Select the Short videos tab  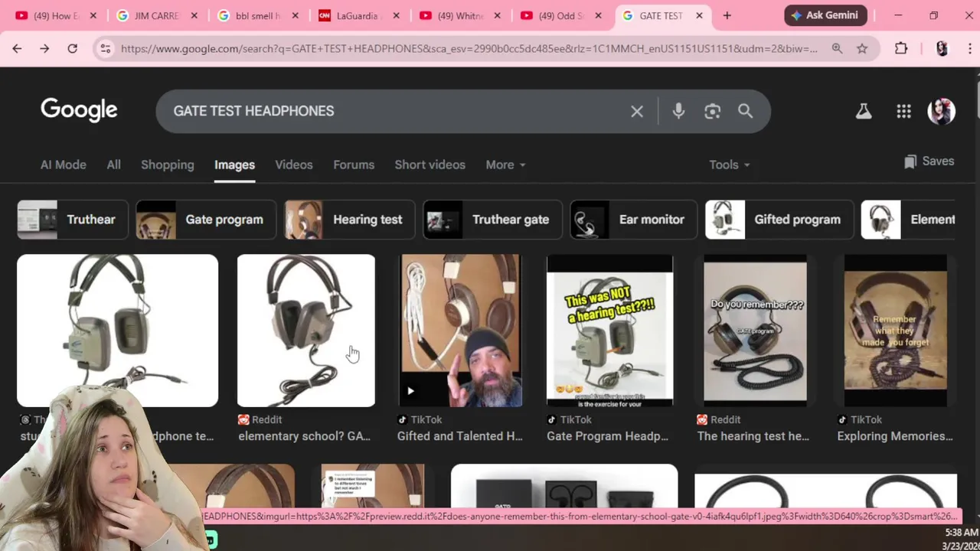430,165
